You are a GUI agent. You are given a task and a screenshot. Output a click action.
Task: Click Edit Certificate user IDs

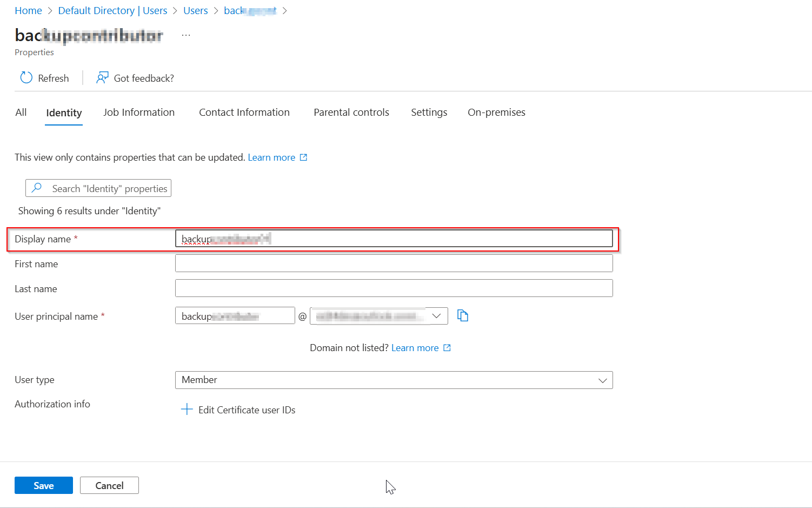click(247, 410)
